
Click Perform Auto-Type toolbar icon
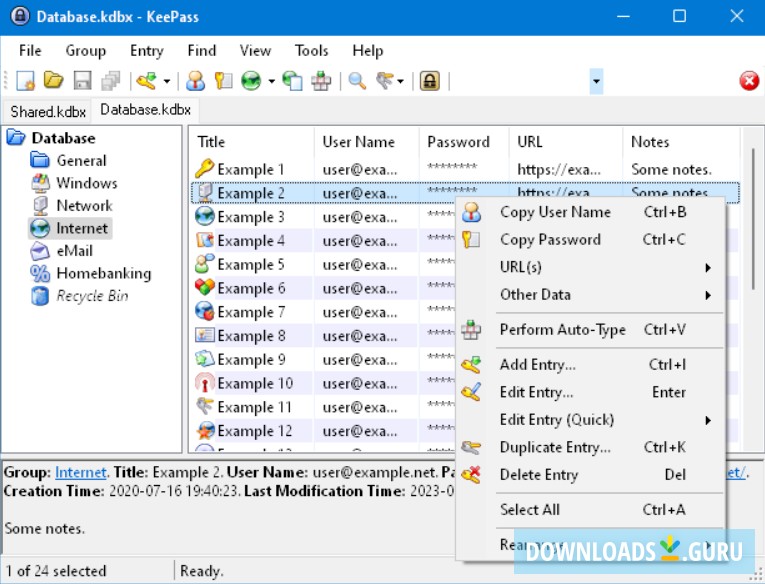tap(321, 81)
